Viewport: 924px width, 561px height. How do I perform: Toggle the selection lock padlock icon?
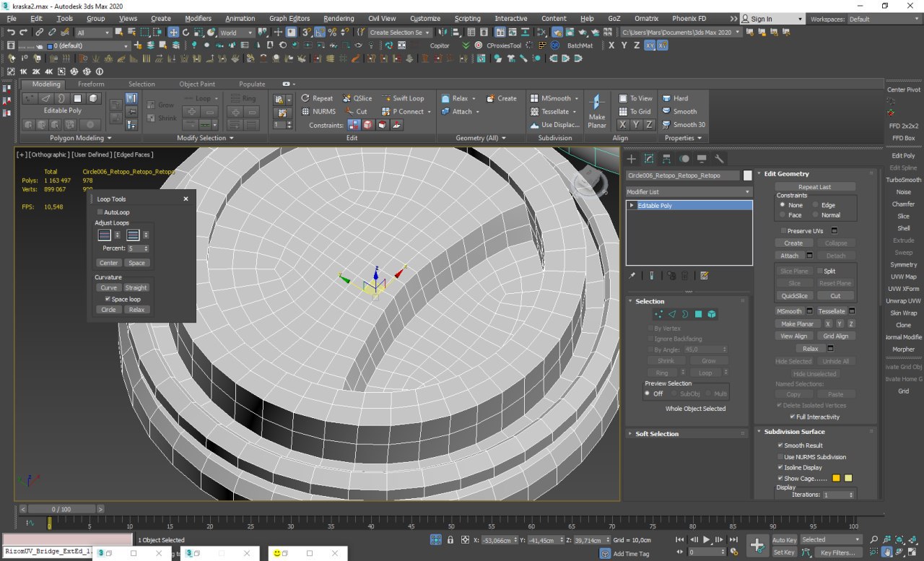tap(450, 540)
